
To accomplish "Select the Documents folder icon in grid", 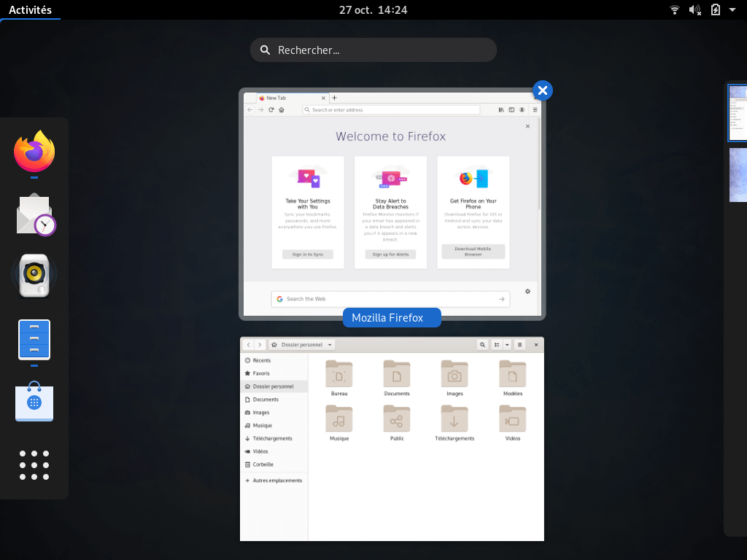I will (396, 374).
